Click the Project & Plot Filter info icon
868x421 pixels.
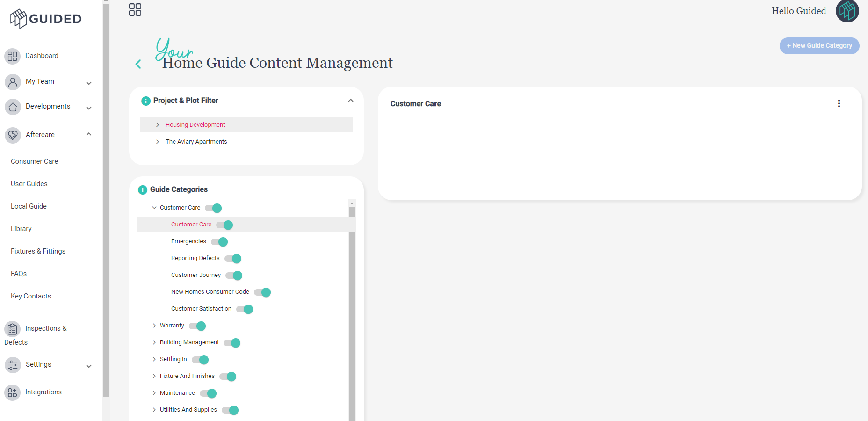(x=146, y=101)
